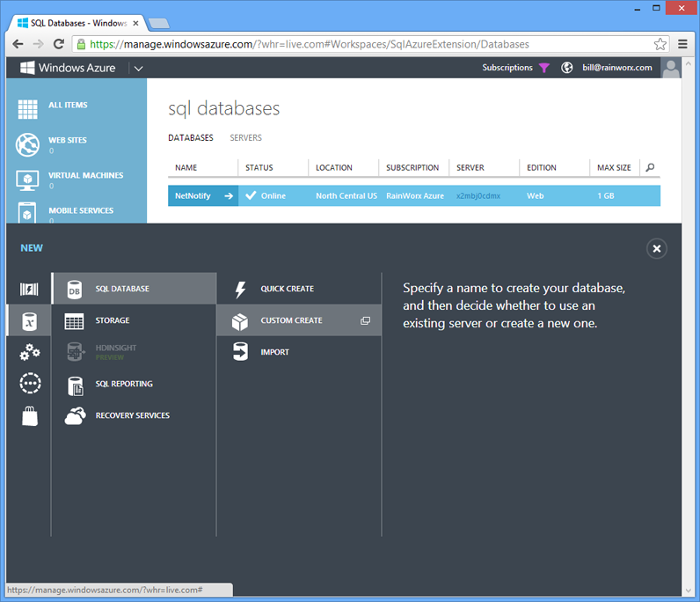Sort by the Subscription column header
This screenshot has width=700, height=602.
tap(412, 167)
